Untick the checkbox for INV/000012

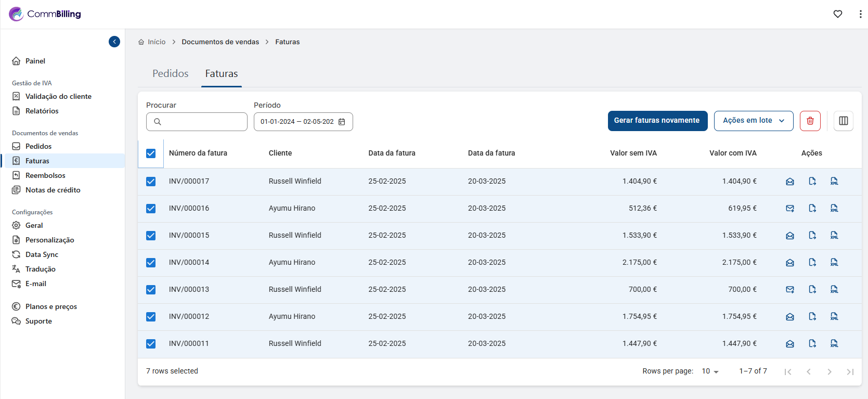pyautogui.click(x=151, y=317)
